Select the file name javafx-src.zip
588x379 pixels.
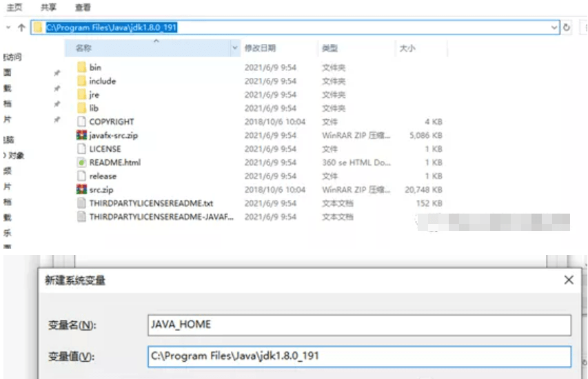click(x=113, y=135)
